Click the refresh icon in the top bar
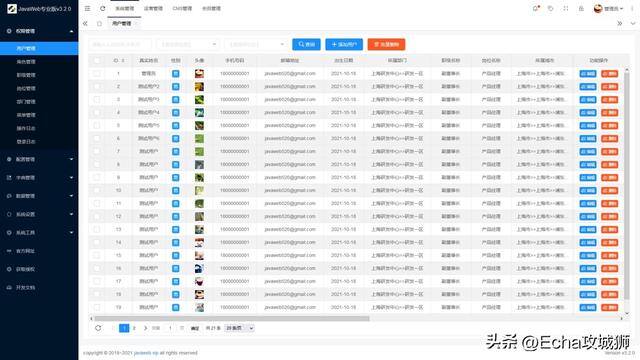Viewport: 640px width, 360px height. click(103, 8)
